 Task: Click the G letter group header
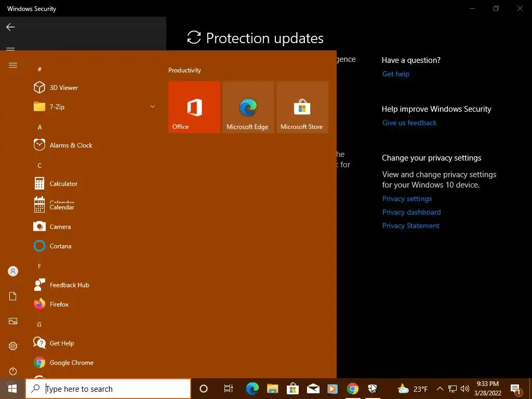[x=39, y=325]
